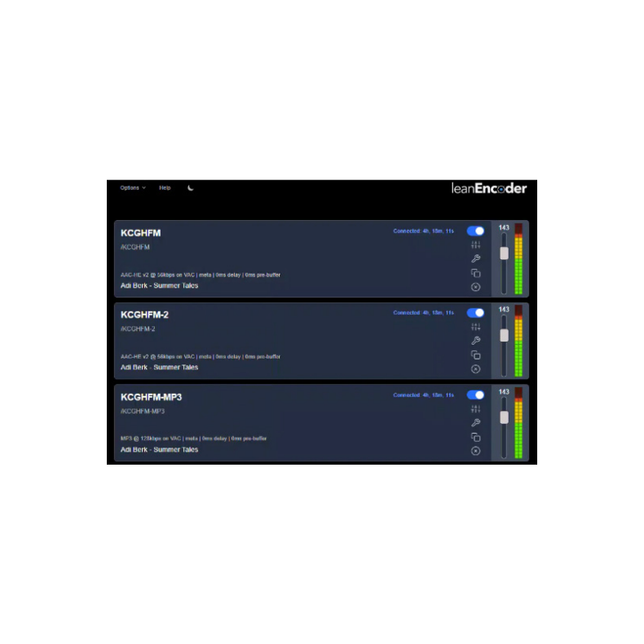The image size is (644, 644).
Task: Click the /KCGHFM-2 mount point text
Action: (x=138, y=329)
